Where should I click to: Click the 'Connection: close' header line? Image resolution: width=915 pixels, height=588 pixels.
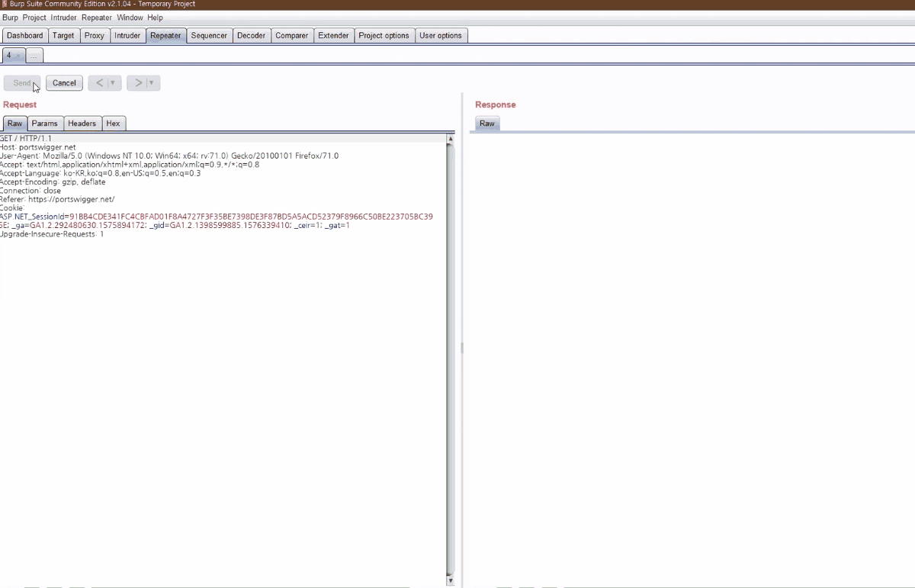(30, 191)
